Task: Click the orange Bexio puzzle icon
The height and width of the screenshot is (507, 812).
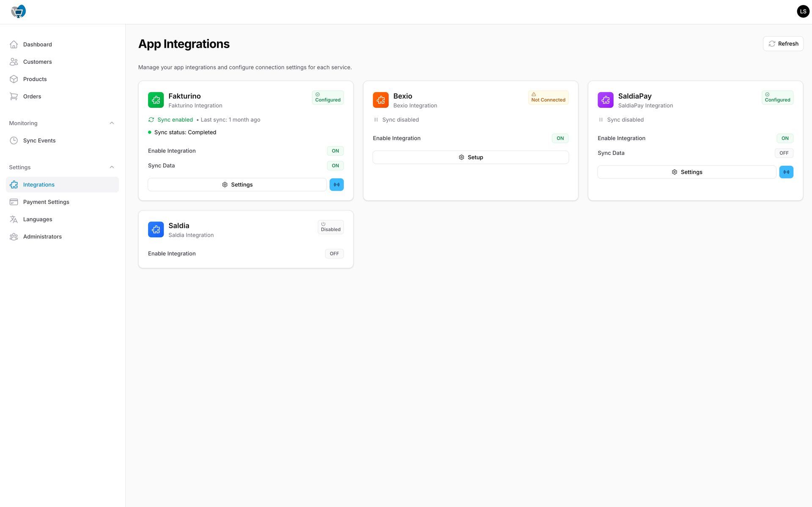Action: point(380,100)
